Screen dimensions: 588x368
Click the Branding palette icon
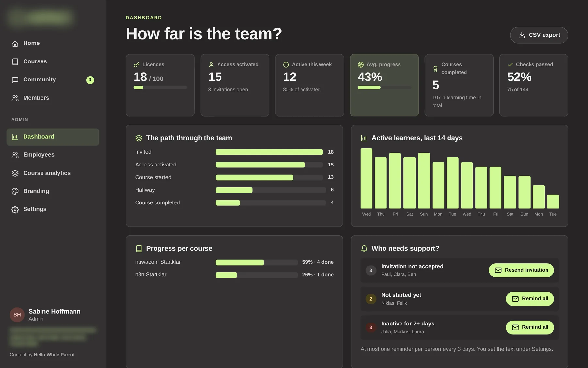pyautogui.click(x=15, y=191)
